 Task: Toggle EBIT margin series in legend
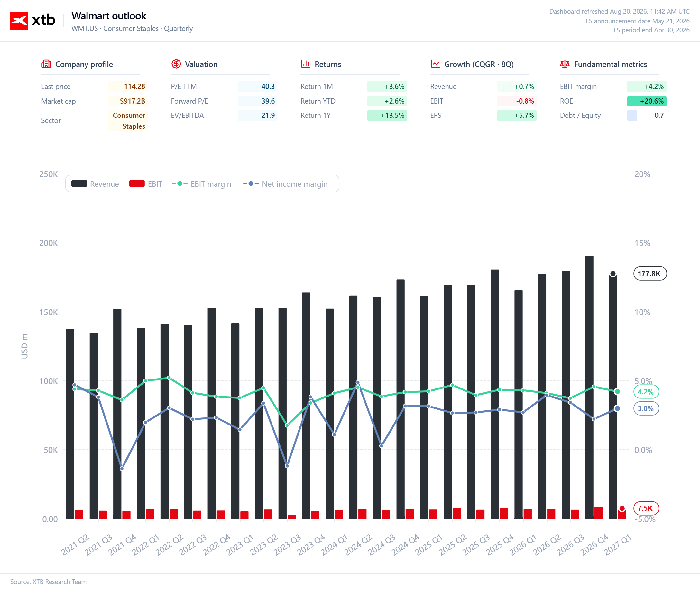(x=201, y=184)
